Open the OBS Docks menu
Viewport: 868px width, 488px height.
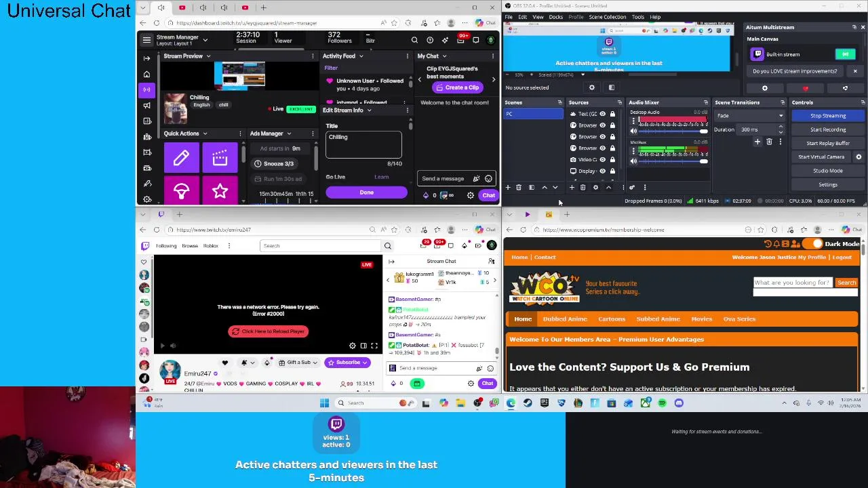(555, 17)
